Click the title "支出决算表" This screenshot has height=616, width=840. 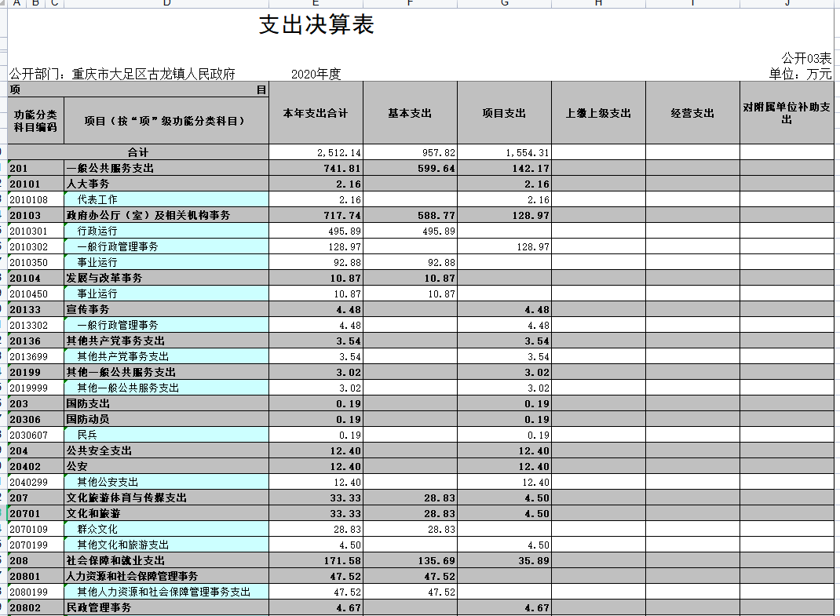[316, 24]
